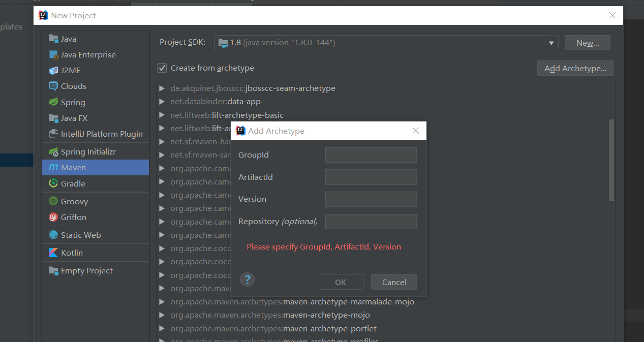Viewport: 644px width, 342px height.
Task: Click the GroupId input field
Action: [371, 155]
